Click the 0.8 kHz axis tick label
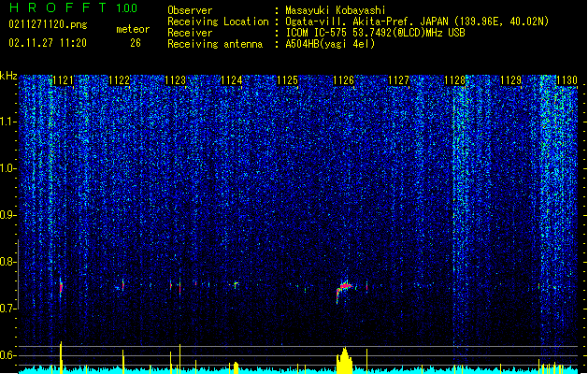Screen dimensions: 588x374 coord(8,262)
